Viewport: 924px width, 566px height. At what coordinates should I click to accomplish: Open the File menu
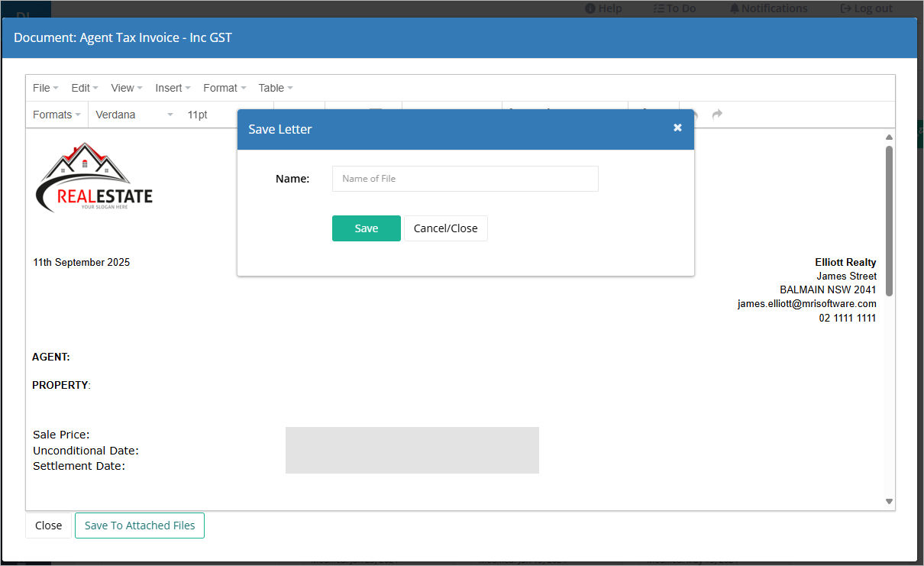click(45, 88)
